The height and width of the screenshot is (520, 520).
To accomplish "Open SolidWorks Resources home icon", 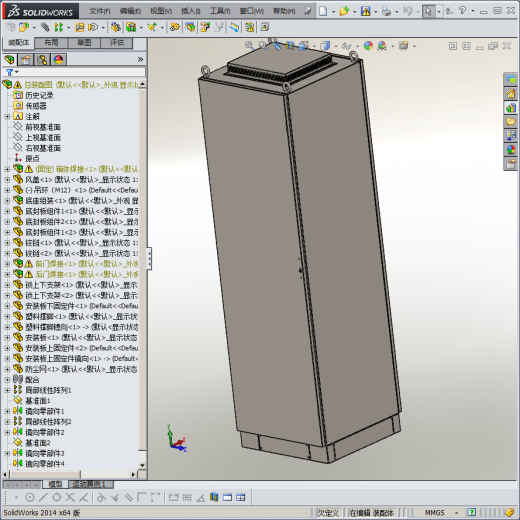I will tap(511, 94).
